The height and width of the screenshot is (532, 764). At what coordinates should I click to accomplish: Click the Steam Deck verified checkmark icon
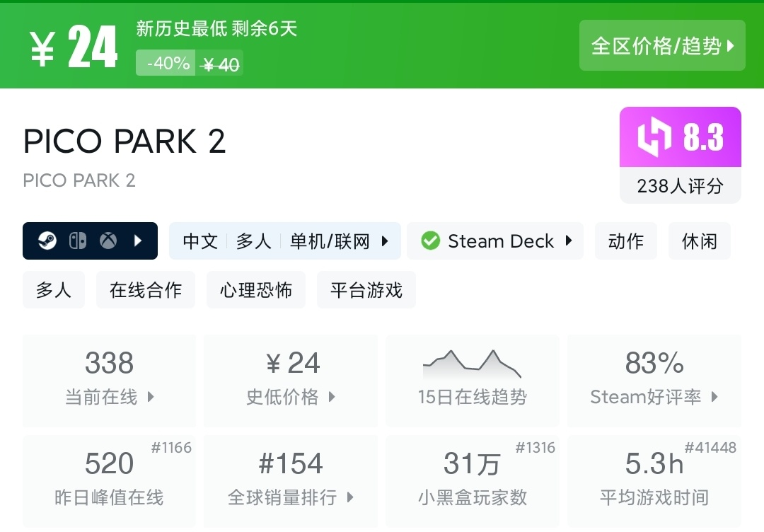click(430, 241)
